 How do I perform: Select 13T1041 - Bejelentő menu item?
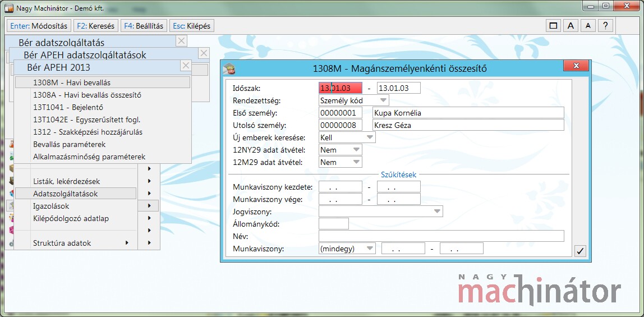tap(103, 107)
